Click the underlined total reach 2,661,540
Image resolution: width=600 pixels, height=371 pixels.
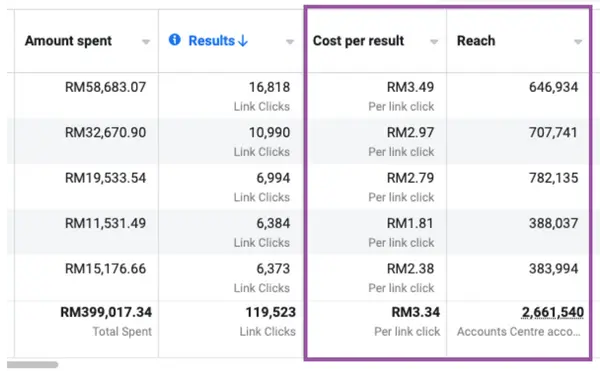coord(553,312)
